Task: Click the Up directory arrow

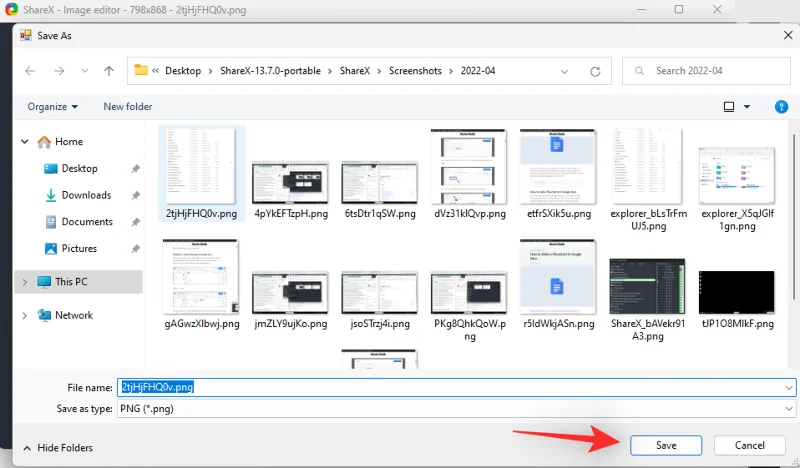Action: 109,71
